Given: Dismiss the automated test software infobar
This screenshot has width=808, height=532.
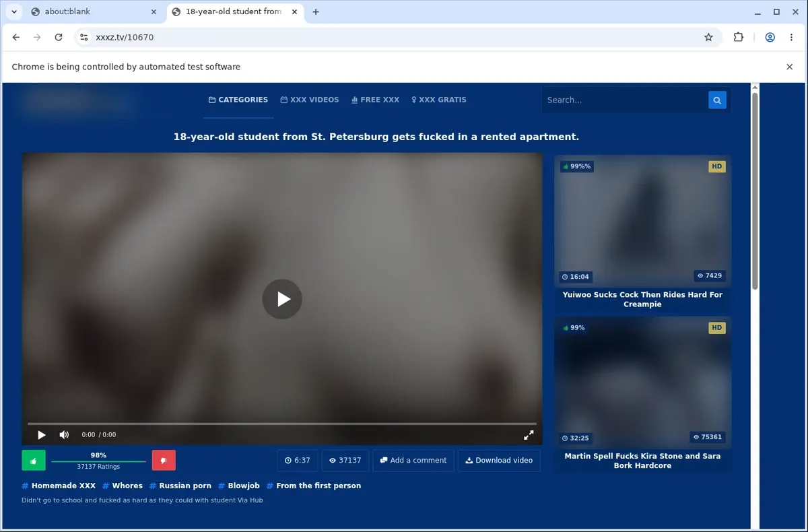Looking at the screenshot, I should point(790,67).
